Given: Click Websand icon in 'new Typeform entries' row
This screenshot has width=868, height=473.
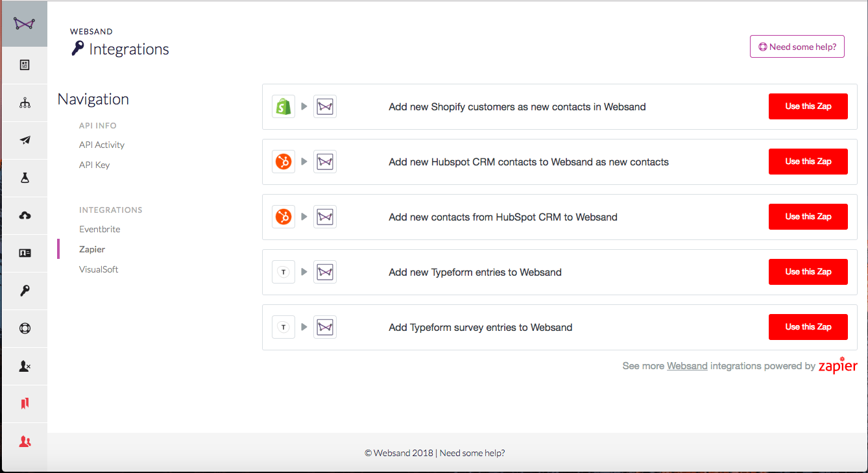Looking at the screenshot, I should (x=325, y=272).
